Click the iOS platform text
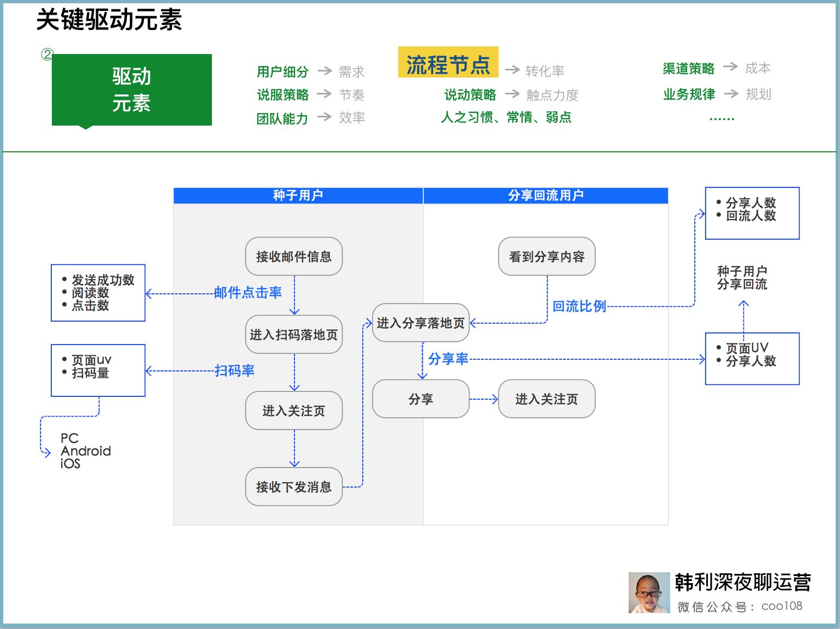840x629 pixels. 70,464
